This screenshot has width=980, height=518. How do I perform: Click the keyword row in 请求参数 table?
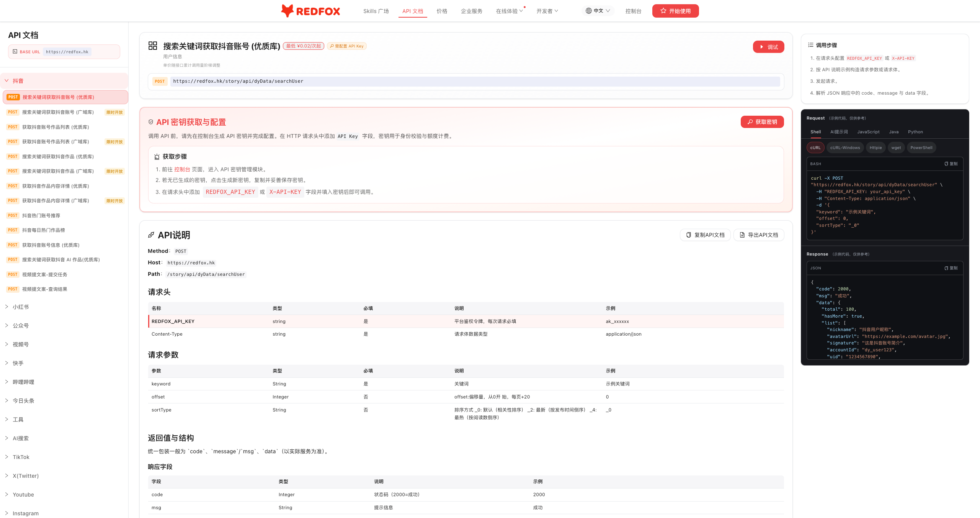coord(466,384)
